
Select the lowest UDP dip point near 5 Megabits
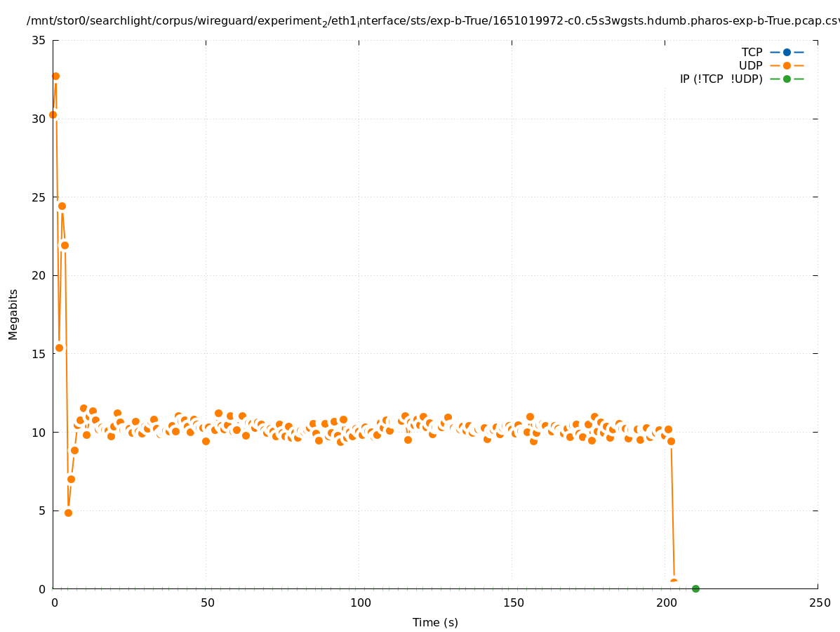click(x=68, y=513)
